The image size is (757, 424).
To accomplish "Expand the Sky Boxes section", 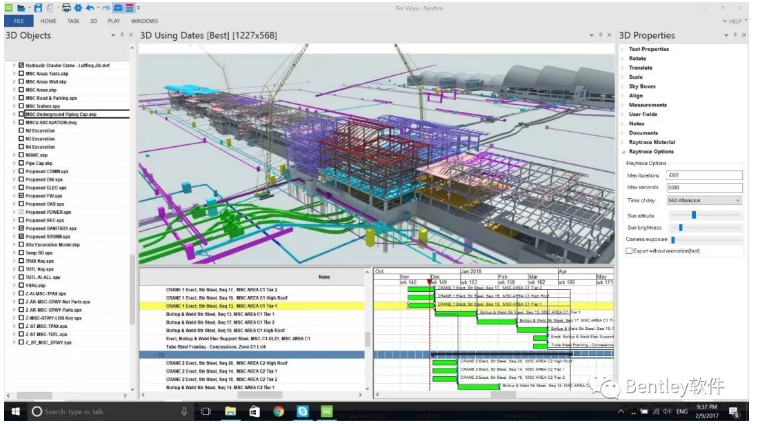I will pos(623,86).
